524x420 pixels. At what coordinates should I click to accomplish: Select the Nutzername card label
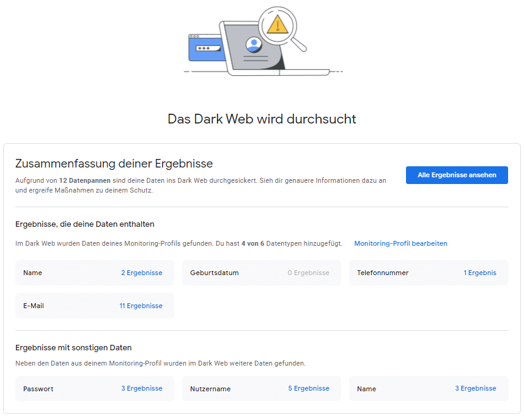210,389
